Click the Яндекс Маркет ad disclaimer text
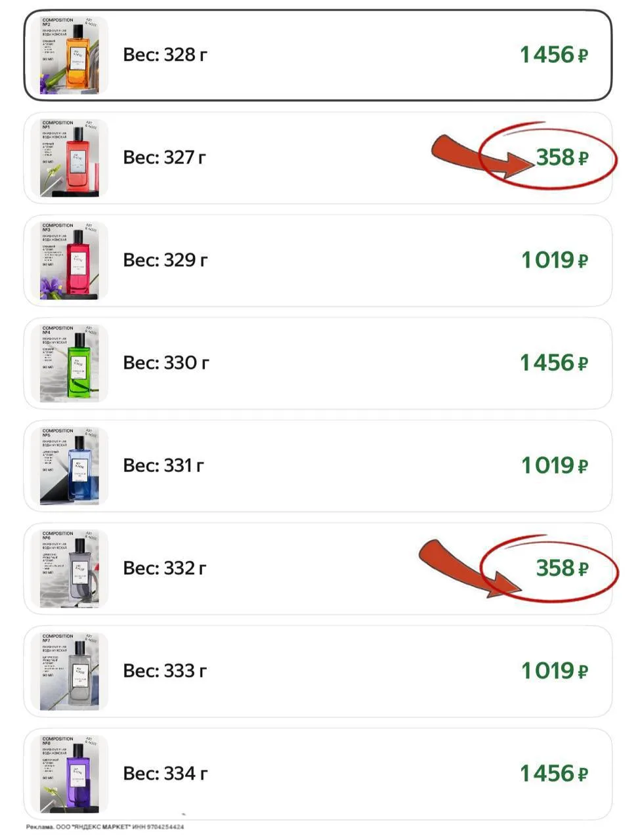636x840 pixels. [105, 827]
